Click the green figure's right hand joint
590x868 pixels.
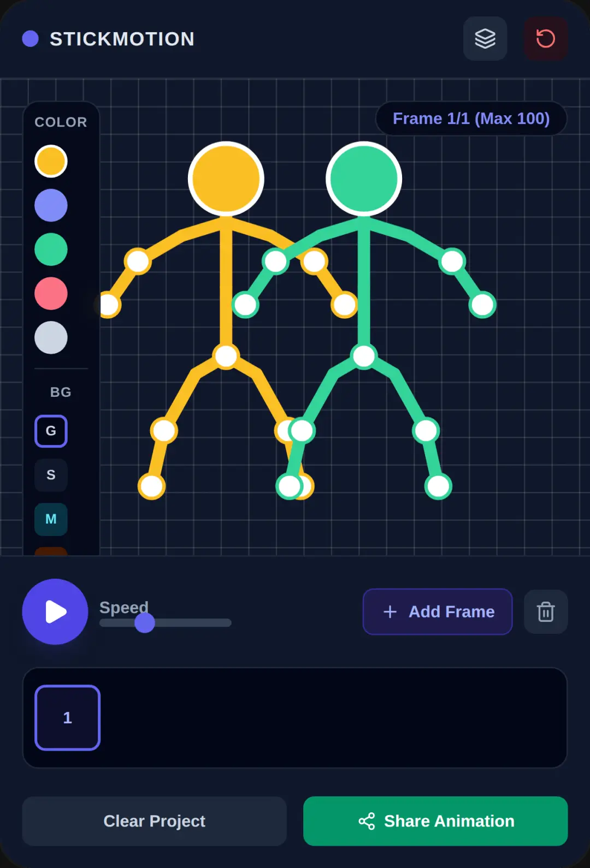pos(482,305)
